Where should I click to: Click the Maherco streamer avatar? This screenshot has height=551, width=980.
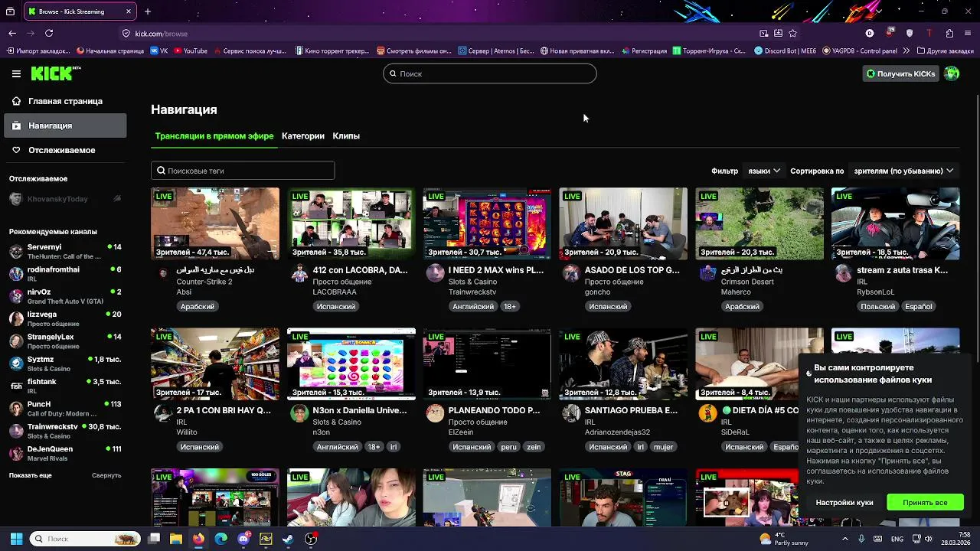coord(707,273)
